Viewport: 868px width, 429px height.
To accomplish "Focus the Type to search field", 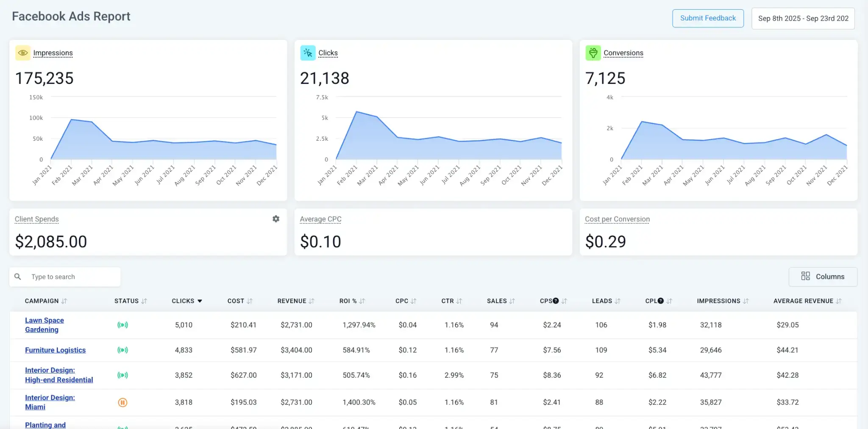I will [72, 277].
